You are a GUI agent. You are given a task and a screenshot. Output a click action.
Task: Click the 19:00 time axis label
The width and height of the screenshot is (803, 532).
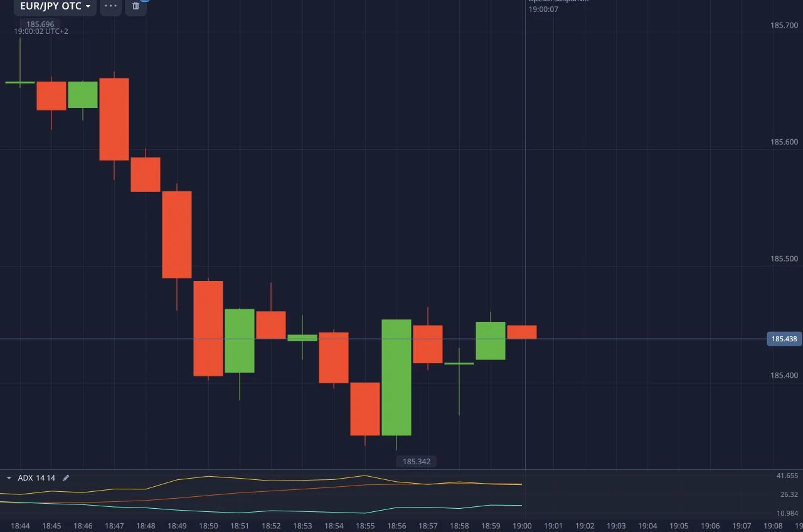pos(522,526)
